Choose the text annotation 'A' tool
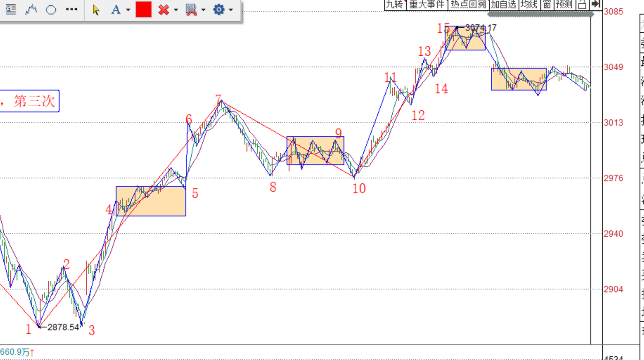The height and width of the screenshot is (360, 644). click(115, 9)
